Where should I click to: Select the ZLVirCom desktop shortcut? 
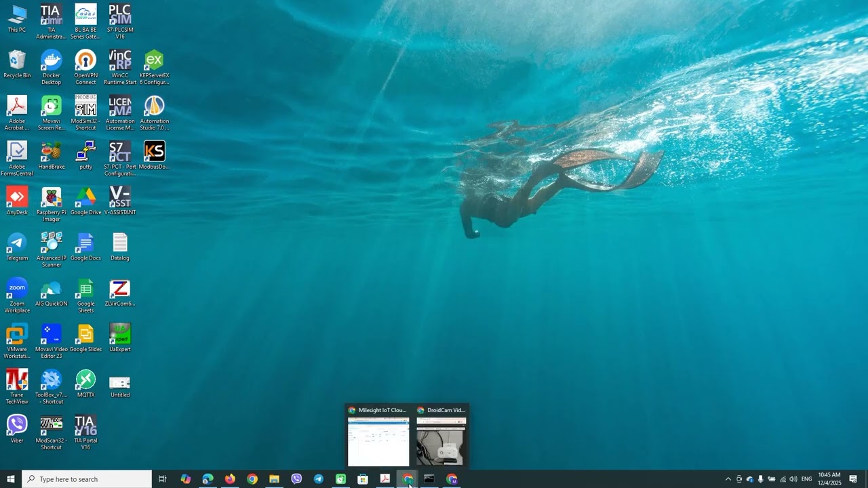coord(120,293)
